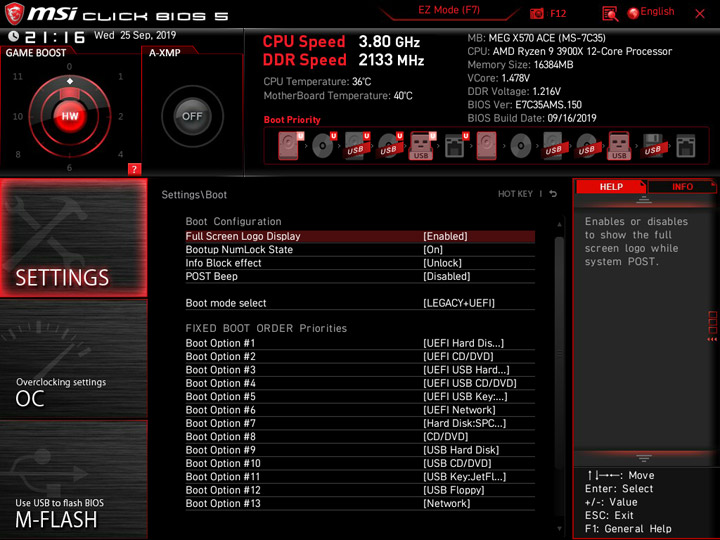720x540 pixels.
Task: Click the 'Boot Configuration' heading
Action: [x=233, y=221]
